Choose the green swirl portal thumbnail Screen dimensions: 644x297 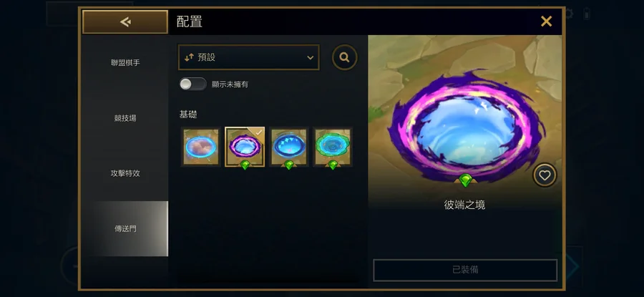(333, 147)
